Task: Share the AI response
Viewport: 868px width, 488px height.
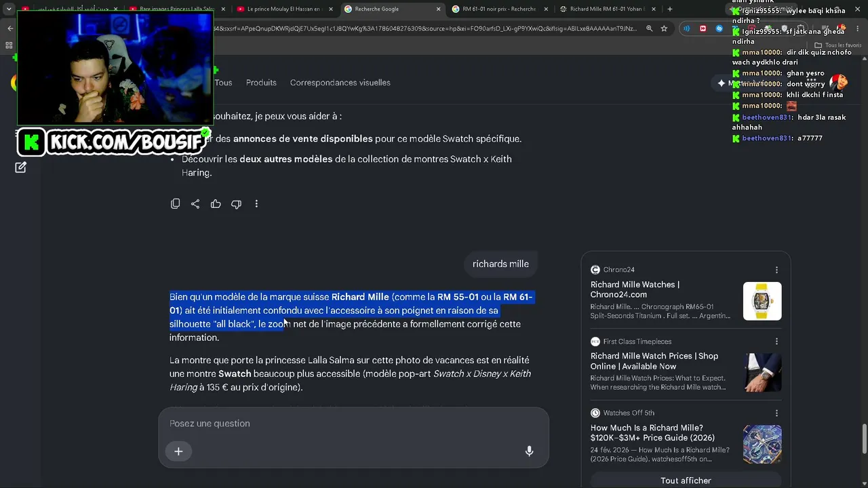Action: [x=195, y=204]
